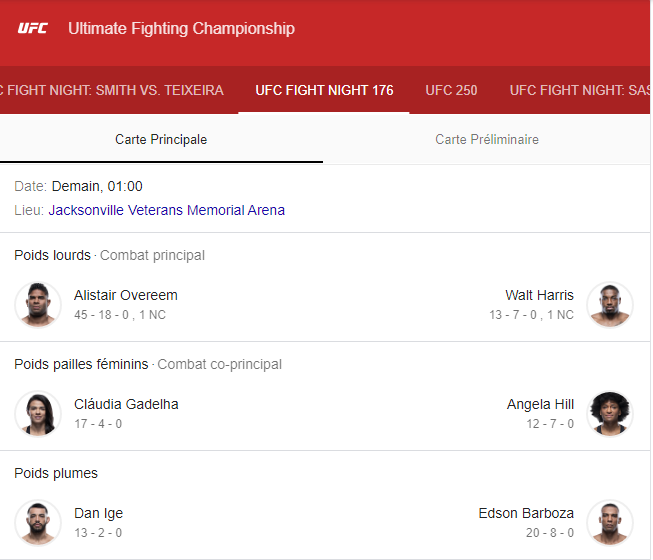Open partially visible Fight Night tab at right
This screenshot has width=653, height=560.
580,90
